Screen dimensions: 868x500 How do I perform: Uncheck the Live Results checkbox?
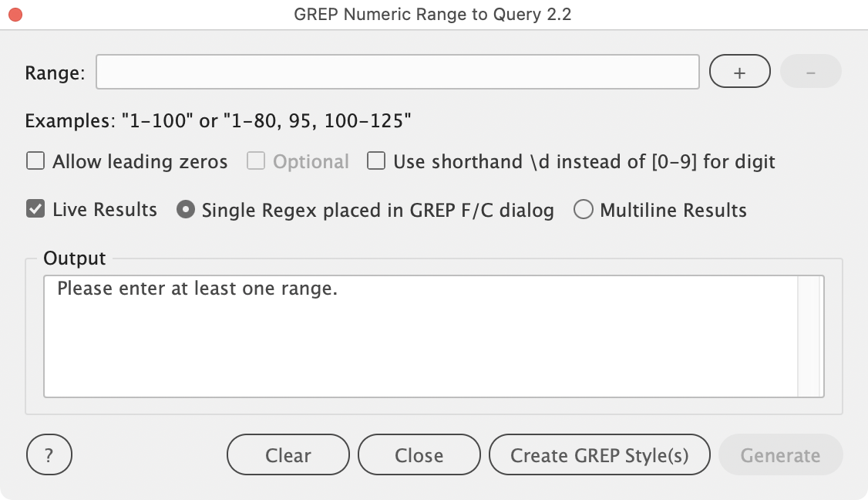click(x=35, y=209)
